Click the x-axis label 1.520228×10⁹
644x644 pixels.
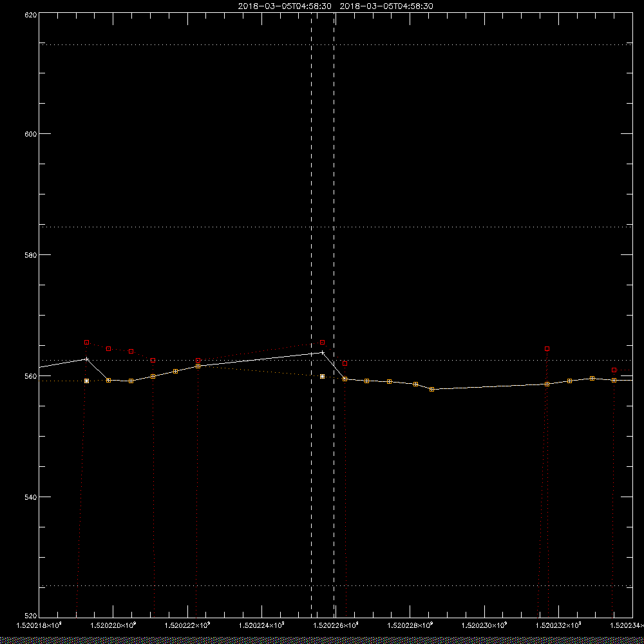(410, 625)
